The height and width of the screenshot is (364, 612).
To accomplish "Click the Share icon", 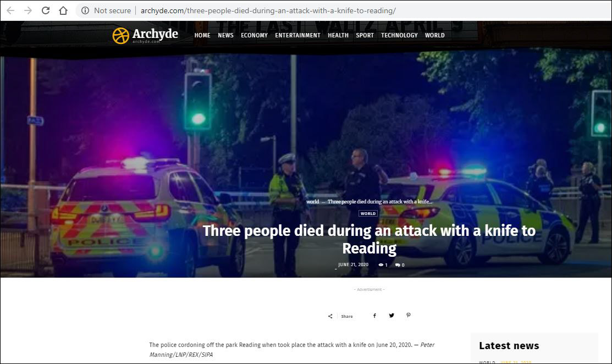I will 330,316.
